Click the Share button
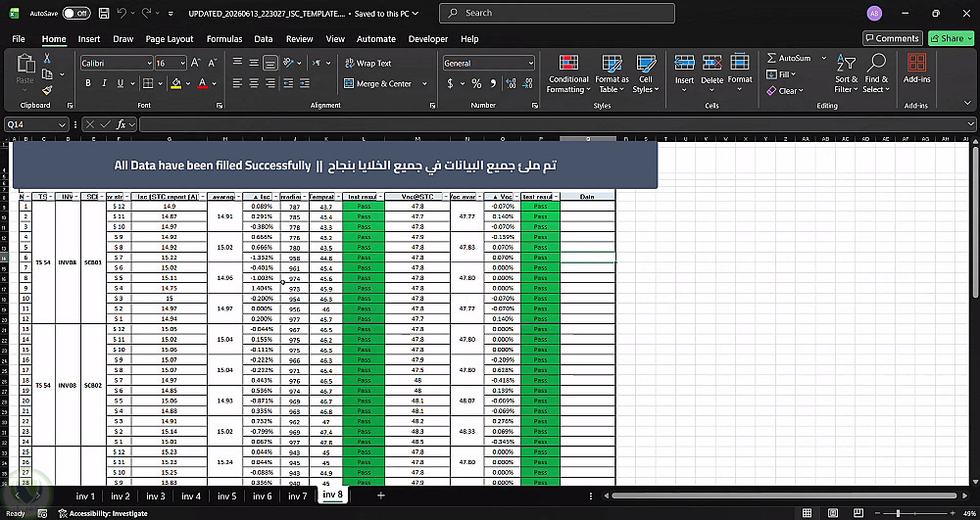This screenshot has width=980, height=520. click(x=952, y=39)
